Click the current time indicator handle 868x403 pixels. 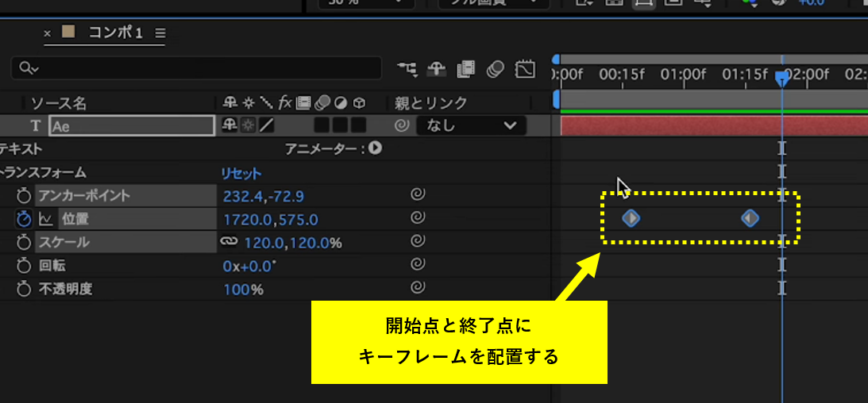click(781, 78)
